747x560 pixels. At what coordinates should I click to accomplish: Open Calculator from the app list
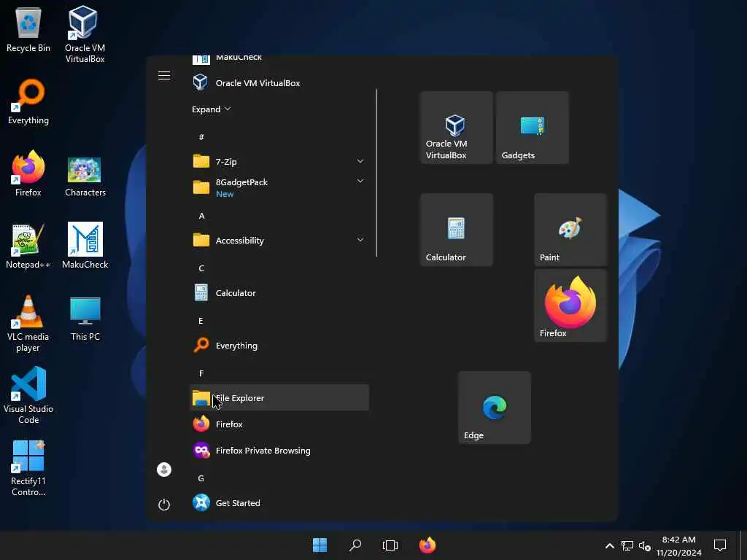point(279,293)
